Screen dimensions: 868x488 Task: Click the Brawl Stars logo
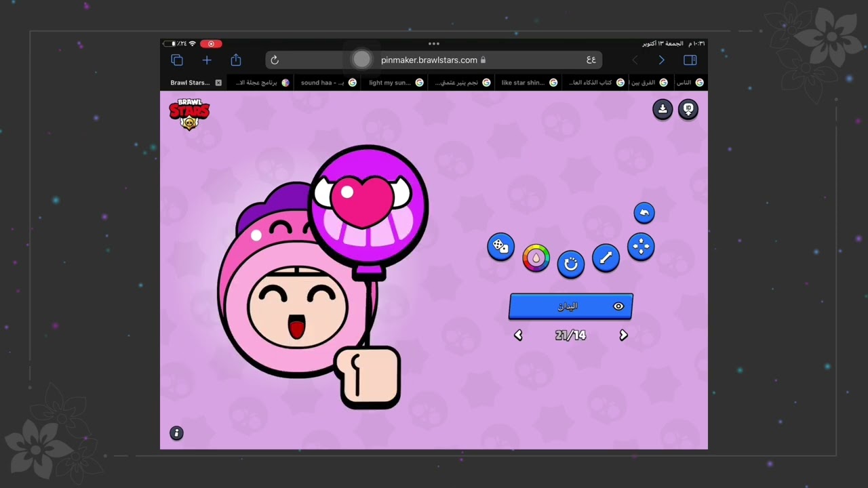189,114
